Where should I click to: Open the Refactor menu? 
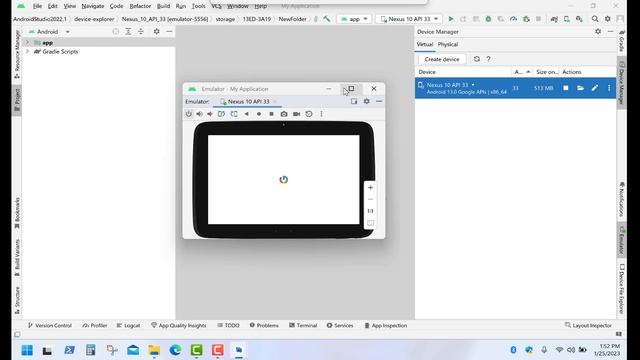pyautogui.click(x=140, y=6)
